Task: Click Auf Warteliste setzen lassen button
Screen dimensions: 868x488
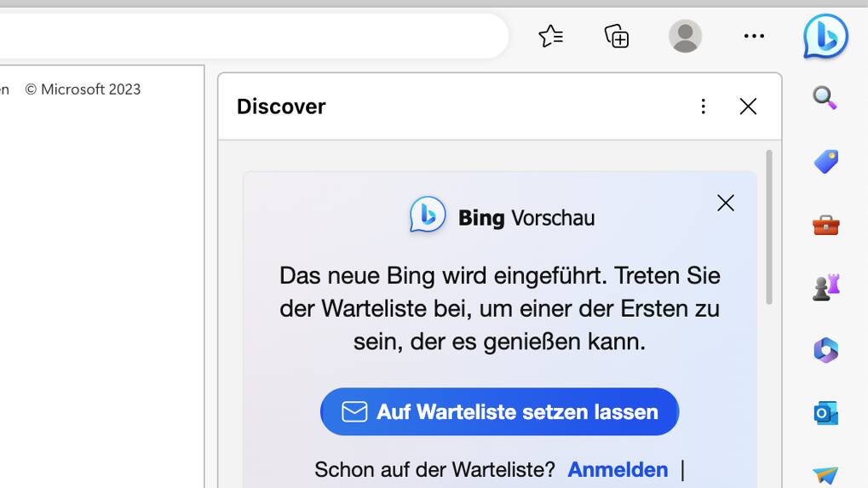Action: click(499, 411)
